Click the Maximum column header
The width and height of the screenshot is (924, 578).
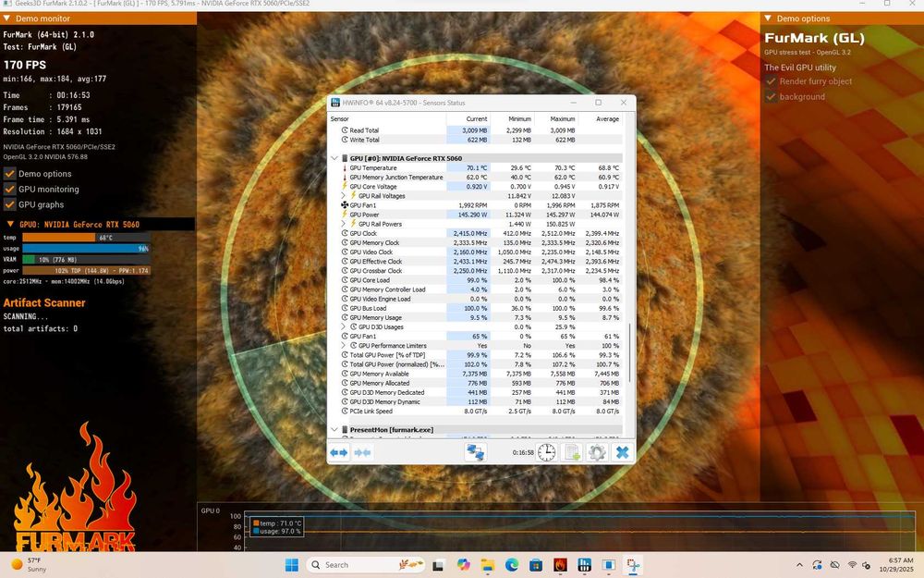coord(562,118)
